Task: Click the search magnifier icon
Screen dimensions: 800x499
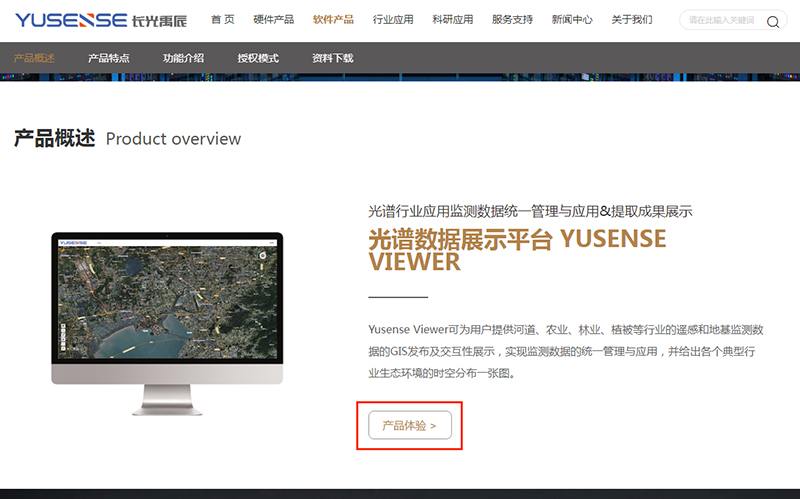Action: [x=773, y=21]
